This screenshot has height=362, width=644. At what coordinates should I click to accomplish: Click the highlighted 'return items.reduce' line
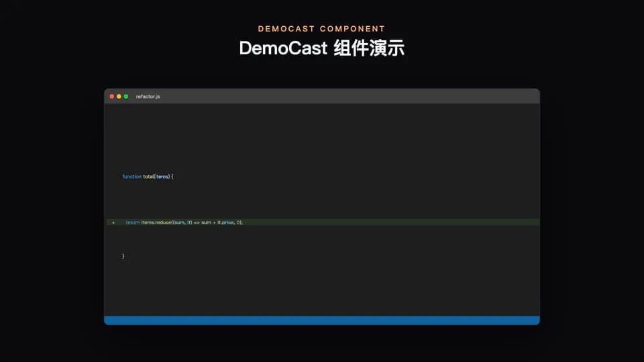click(x=323, y=223)
